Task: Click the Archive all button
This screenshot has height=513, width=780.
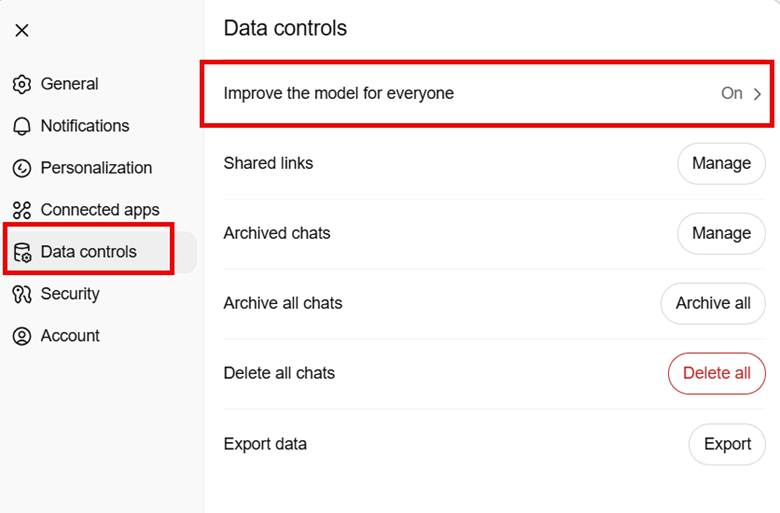Action: pyautogui.click(x=713, y=304)
